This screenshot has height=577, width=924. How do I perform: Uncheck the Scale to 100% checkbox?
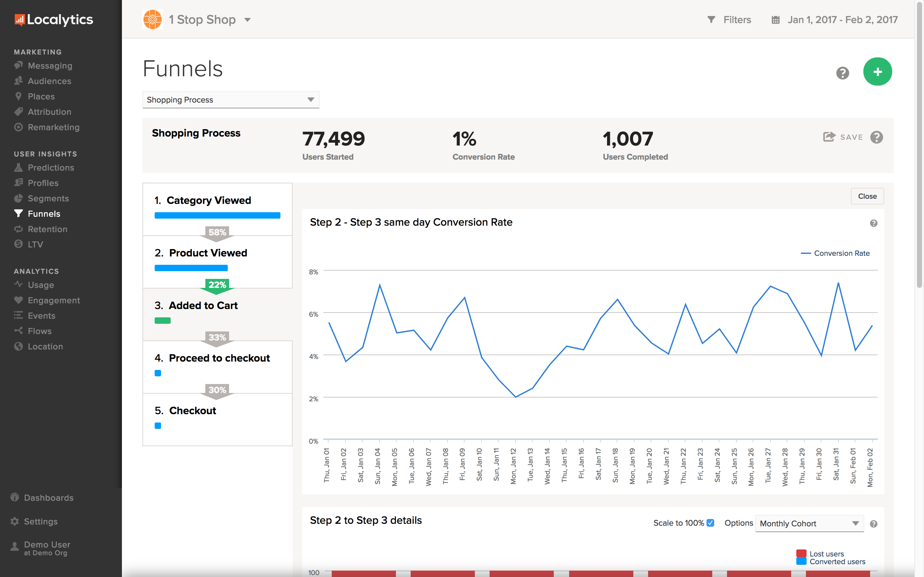[710, 523]
